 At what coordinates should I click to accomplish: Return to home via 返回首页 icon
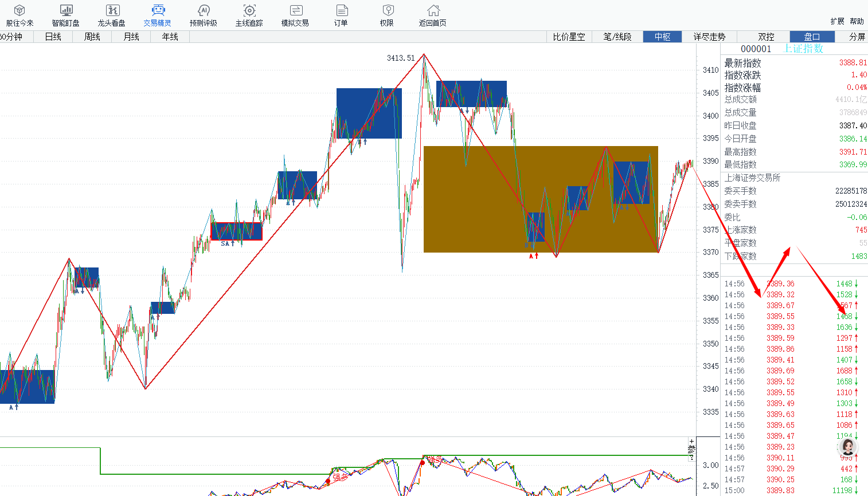433,15
